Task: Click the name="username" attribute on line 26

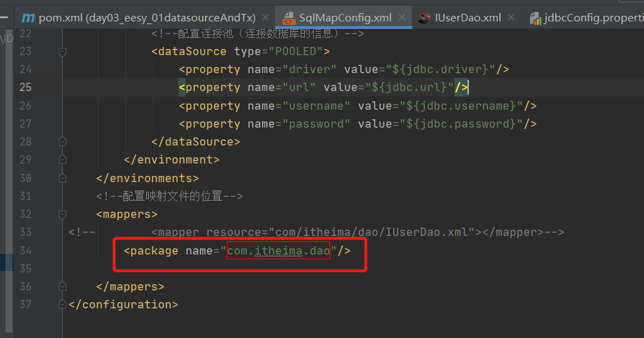Action: click(299, 106)
